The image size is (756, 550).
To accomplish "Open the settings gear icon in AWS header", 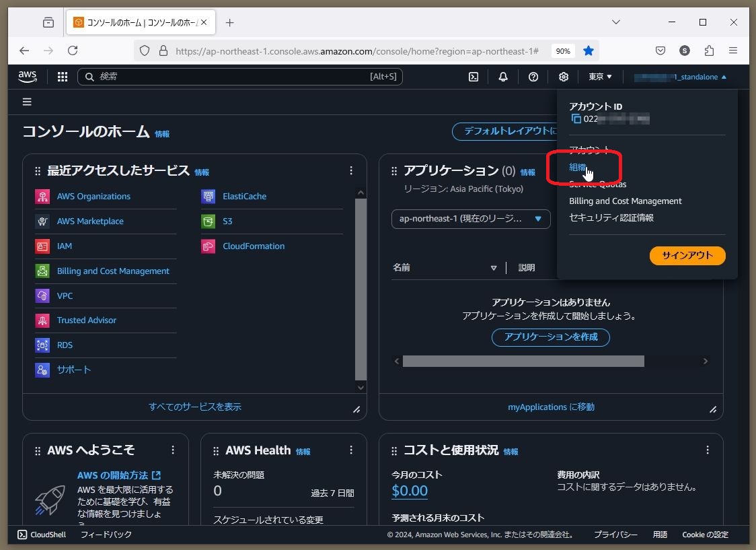I will [x=563, y=77].
